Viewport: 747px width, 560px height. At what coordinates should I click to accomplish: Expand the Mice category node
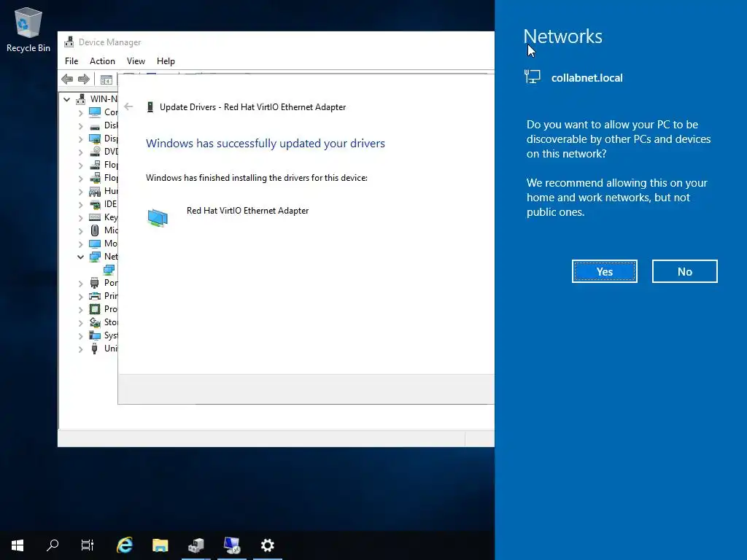[80, 231]
